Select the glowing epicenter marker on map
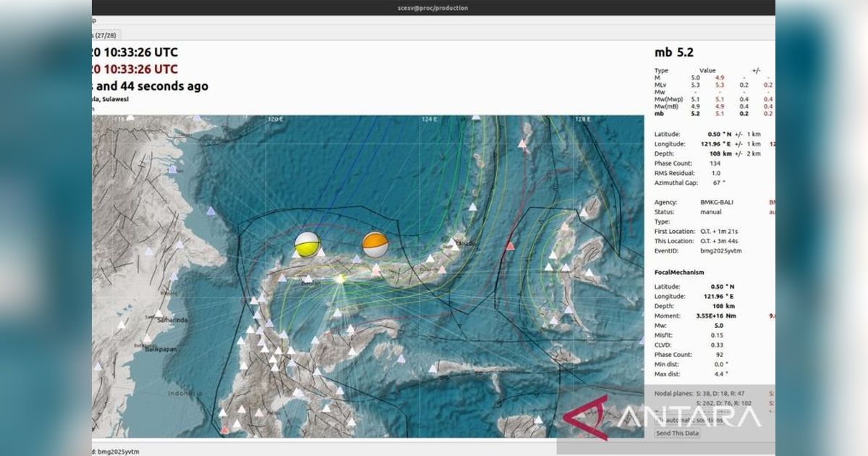 click(341, 279)
